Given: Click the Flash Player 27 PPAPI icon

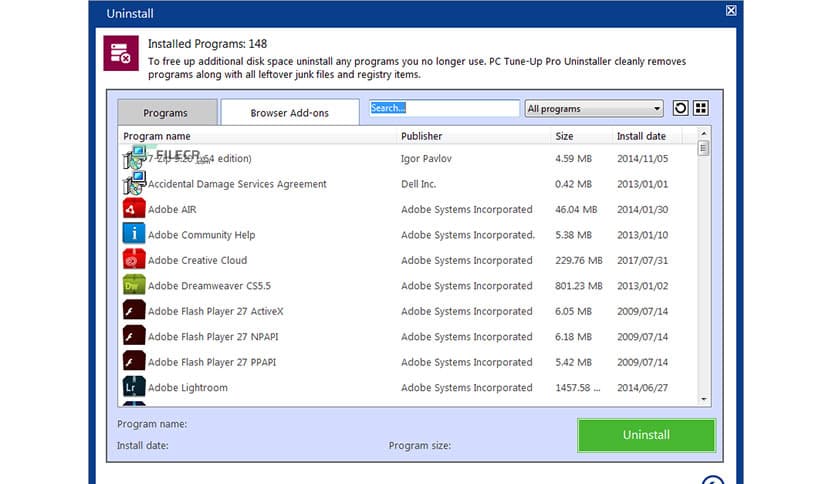Looking at the screenshot, I should pos(134,362).
